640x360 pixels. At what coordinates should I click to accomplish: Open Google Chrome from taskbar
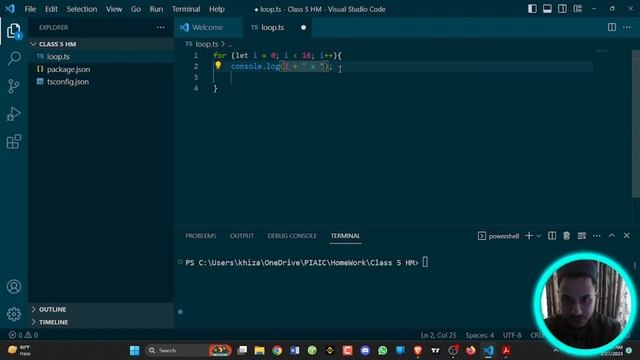277,350
